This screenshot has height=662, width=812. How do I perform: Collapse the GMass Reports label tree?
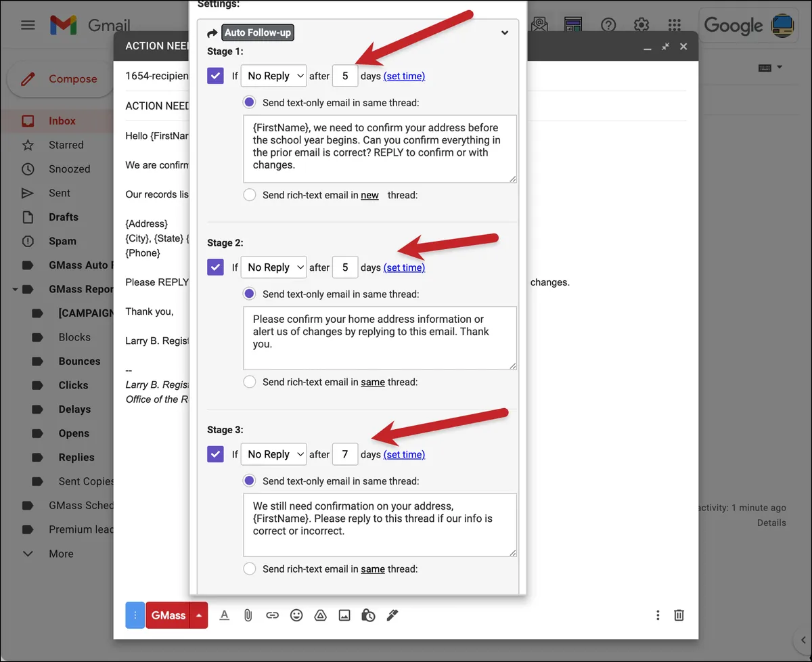click(x=15, y=289)
